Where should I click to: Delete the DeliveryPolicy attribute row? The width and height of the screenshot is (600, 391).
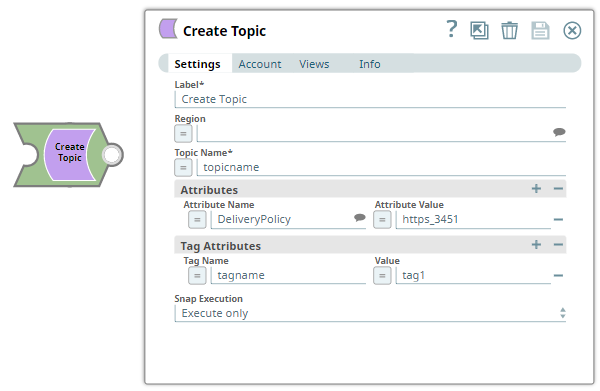coord(558,220)
